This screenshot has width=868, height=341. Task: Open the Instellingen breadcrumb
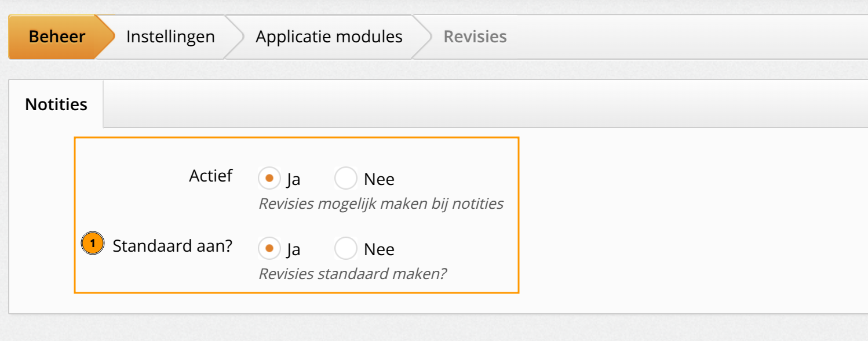[x=170, y=37]
